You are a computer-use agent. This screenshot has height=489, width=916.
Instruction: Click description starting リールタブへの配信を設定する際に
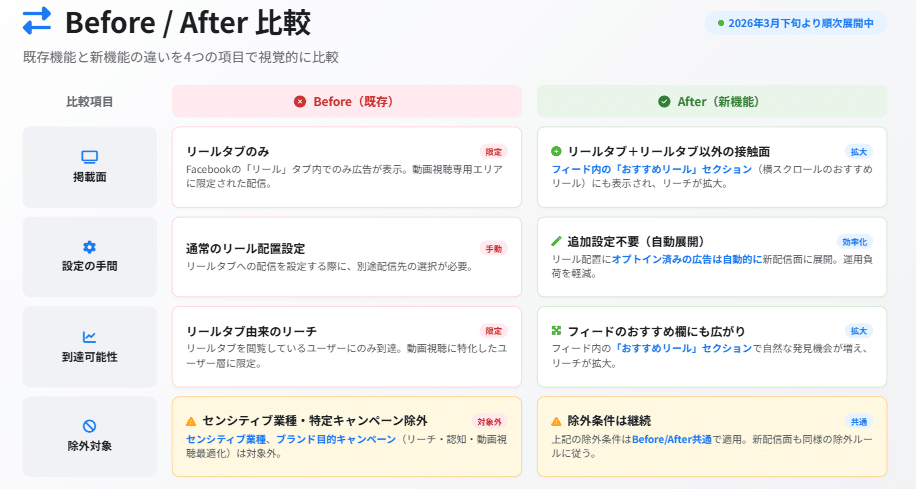[329, 266]
